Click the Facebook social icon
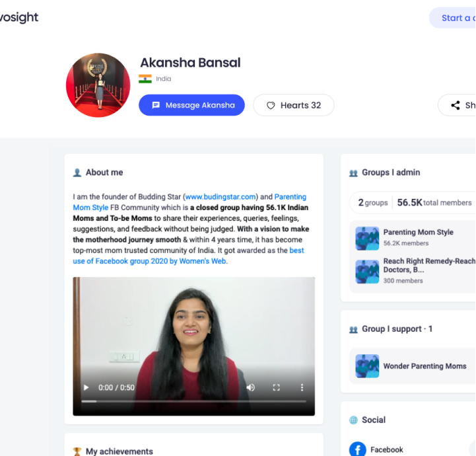This screenshot has height=456, width=476. (358, 449)
